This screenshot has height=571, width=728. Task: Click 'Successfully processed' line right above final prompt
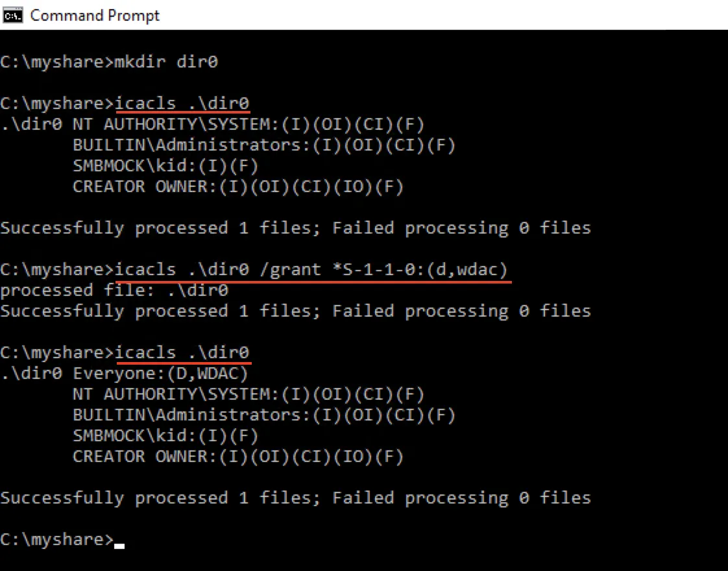295,498
